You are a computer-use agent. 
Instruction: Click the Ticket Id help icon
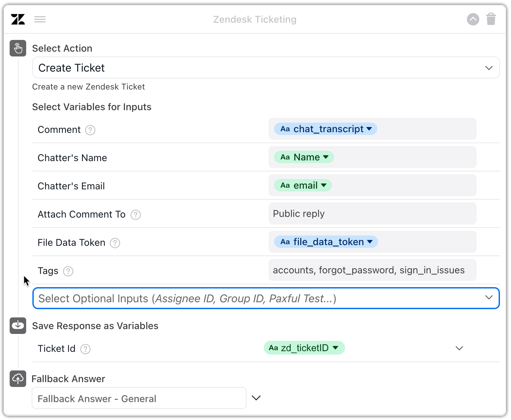85,349
